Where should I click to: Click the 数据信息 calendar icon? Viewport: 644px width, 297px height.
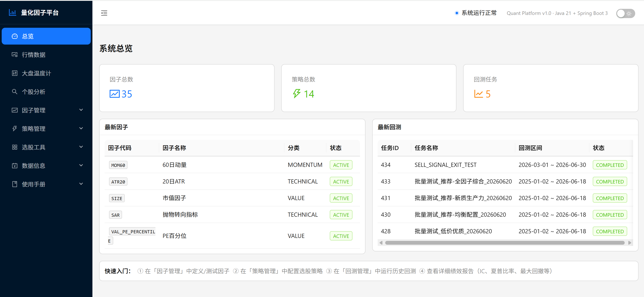pyautogui.click(x=15, y=166)
